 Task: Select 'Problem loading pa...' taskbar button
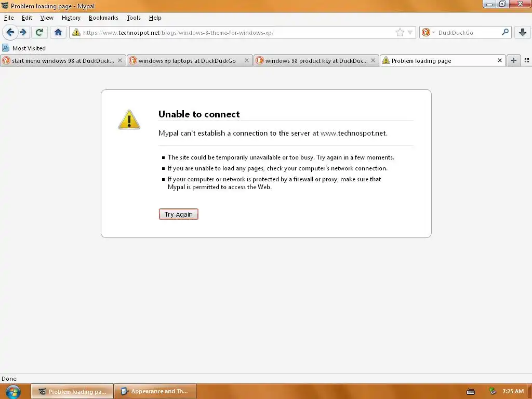(x=72, y=391)
